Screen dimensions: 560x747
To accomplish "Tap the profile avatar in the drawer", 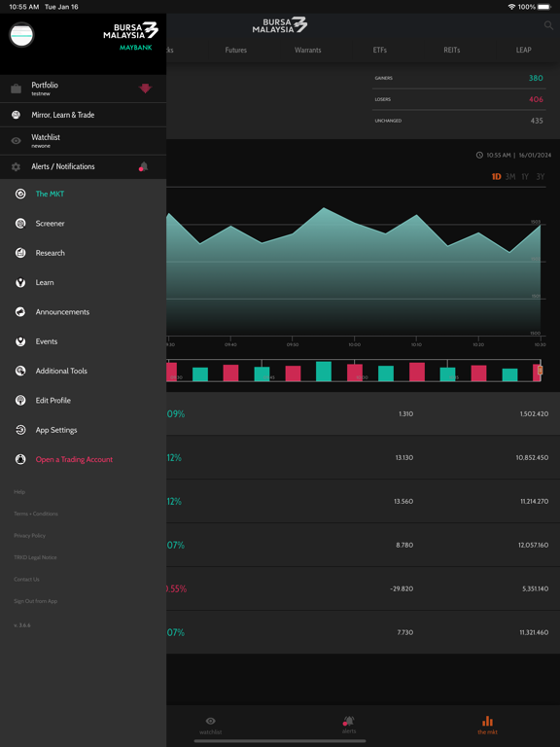I will 21,35.
